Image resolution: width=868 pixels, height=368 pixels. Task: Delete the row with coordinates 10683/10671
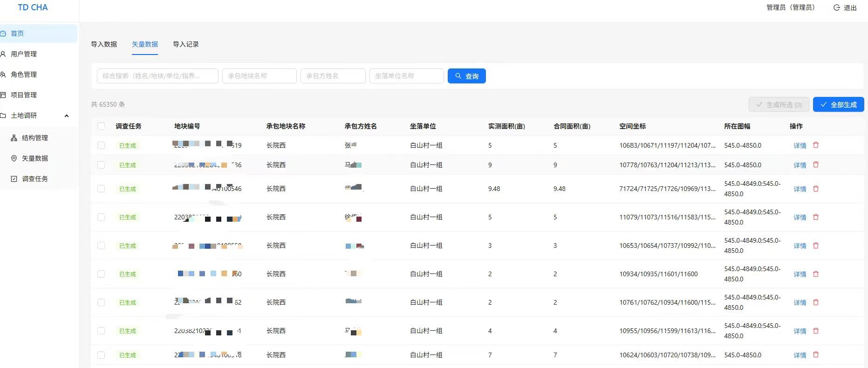[816, 145]
